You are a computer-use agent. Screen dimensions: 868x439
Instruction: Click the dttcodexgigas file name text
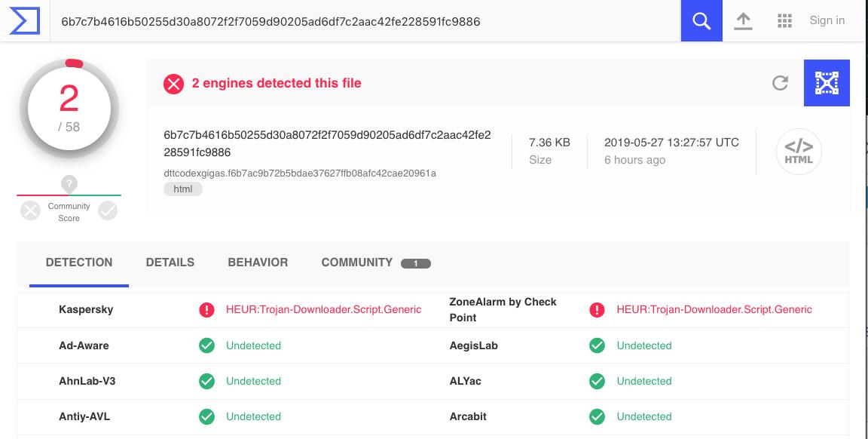click(299, 173)
